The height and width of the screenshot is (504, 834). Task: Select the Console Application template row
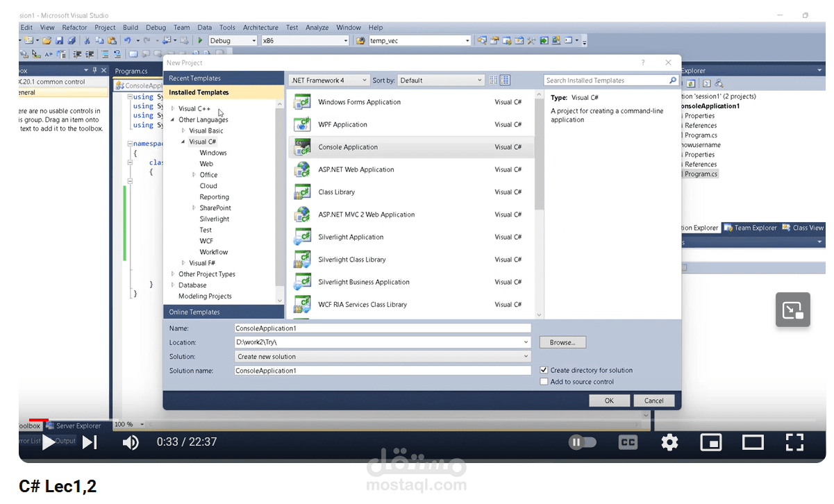411,147
